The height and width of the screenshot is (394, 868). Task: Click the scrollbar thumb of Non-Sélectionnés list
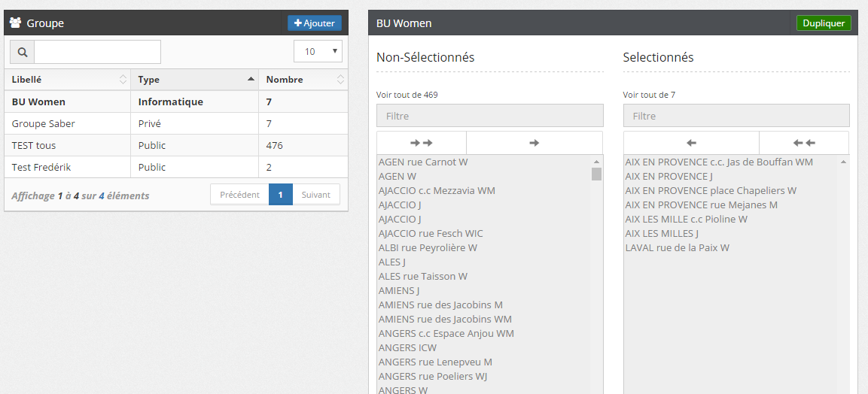click(x=596, y=174)
